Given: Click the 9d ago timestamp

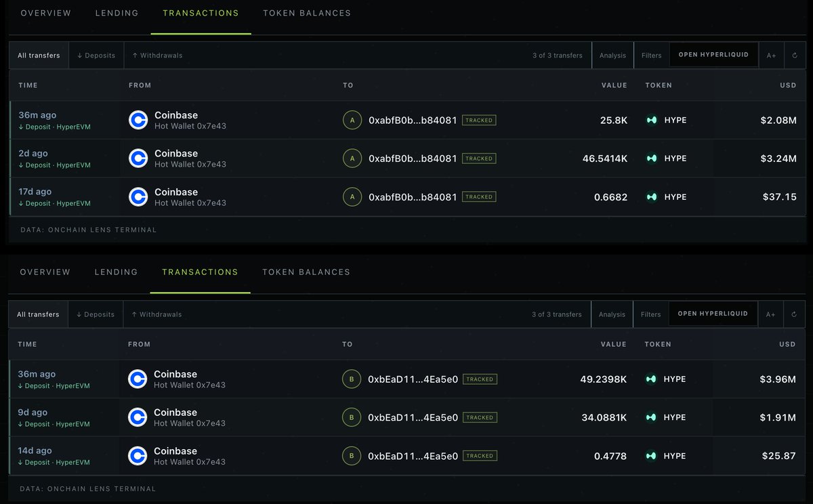Looking at the screenshot, I should click(x=33, y=413).
